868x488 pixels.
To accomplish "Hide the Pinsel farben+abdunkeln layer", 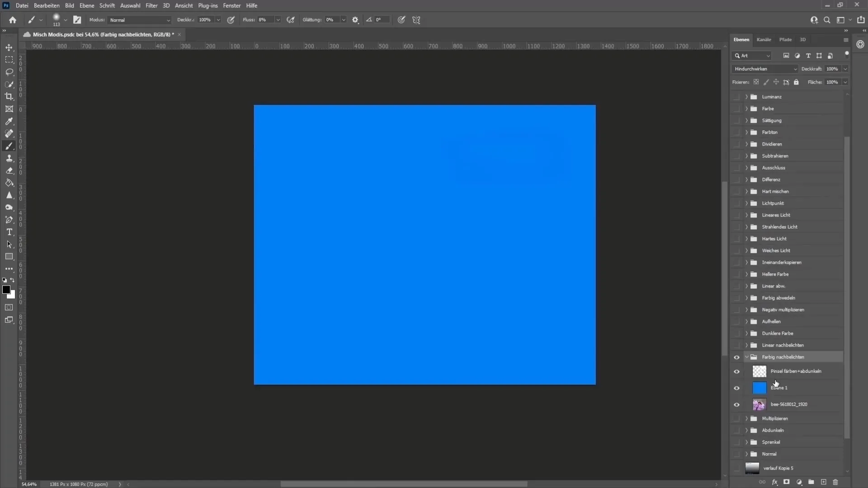I will [737, 371].
